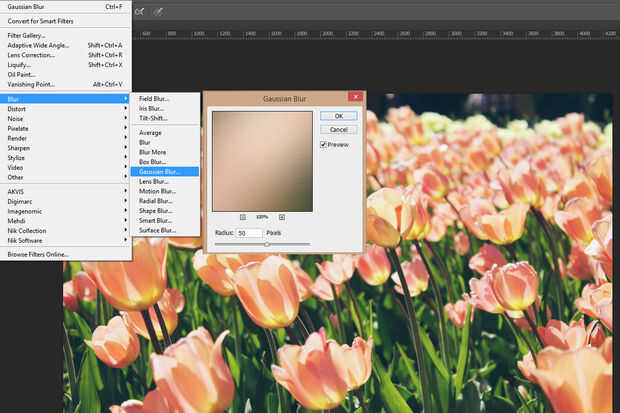620x413 pixels.
Task: Open Filter Gallery...
Action: click(x=65, y=36)
